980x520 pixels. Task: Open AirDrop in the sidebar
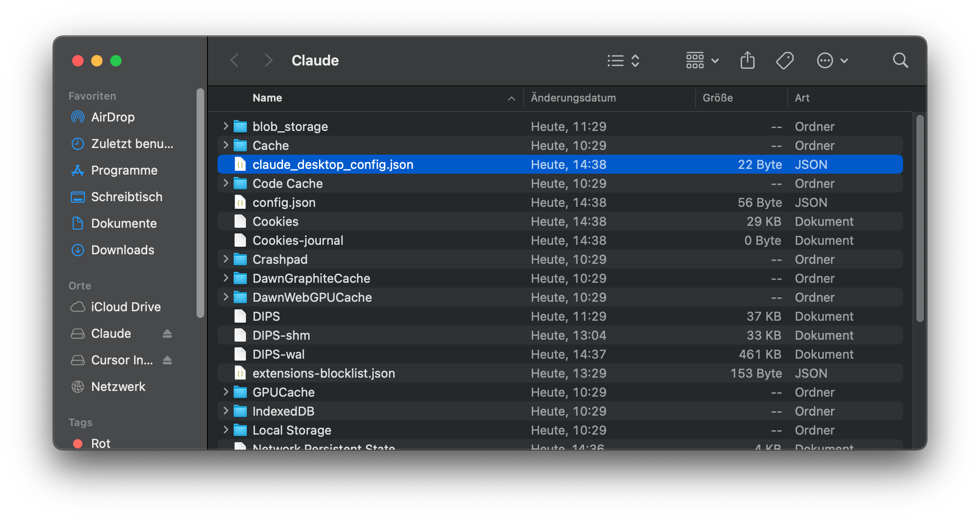[x=113, y=117]
